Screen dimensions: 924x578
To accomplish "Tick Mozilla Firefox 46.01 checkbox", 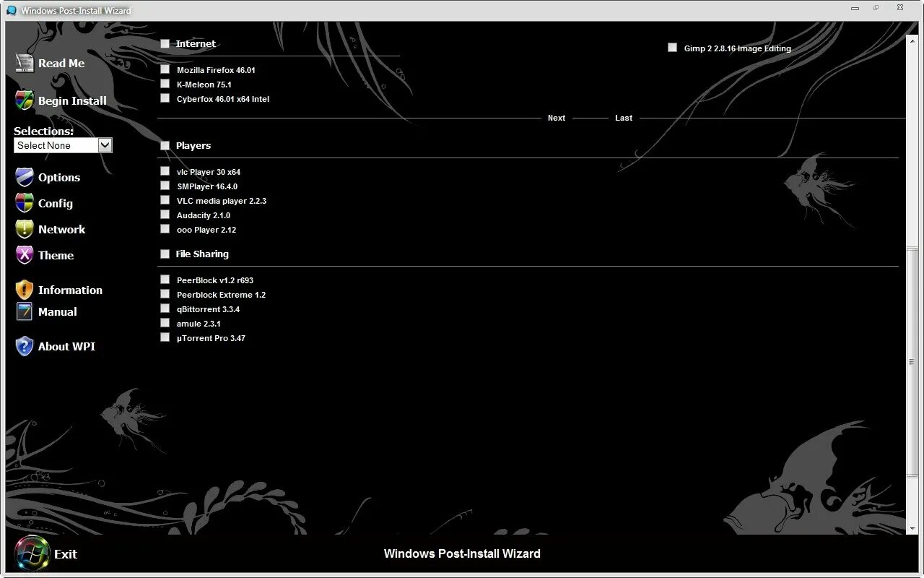I will click(x=165, y=70).
